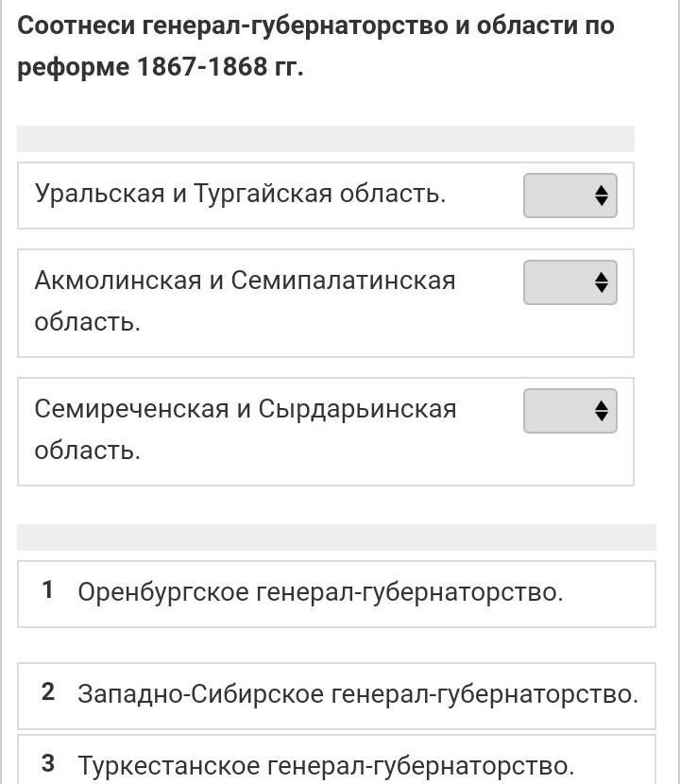The image size is (680, 784).
Task: Open dropdown for Уральская и Тургайская область
Action: pos(569,196)
